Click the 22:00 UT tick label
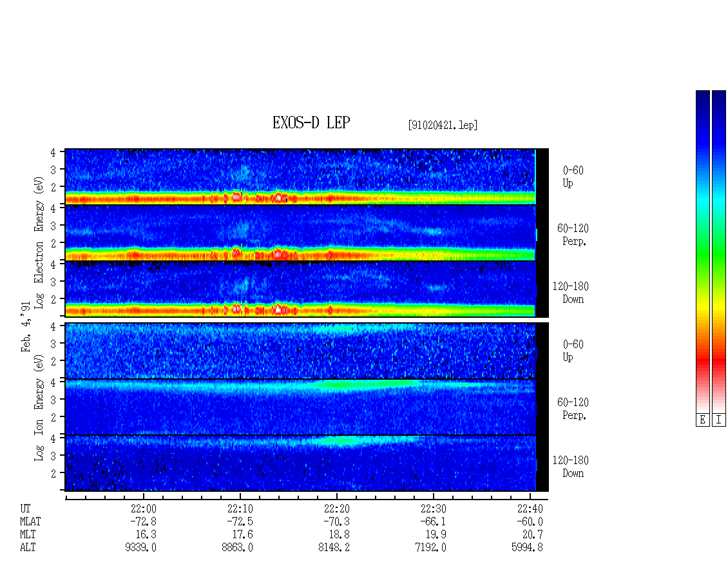The image size is (728, 564). (x=144, y=509)
